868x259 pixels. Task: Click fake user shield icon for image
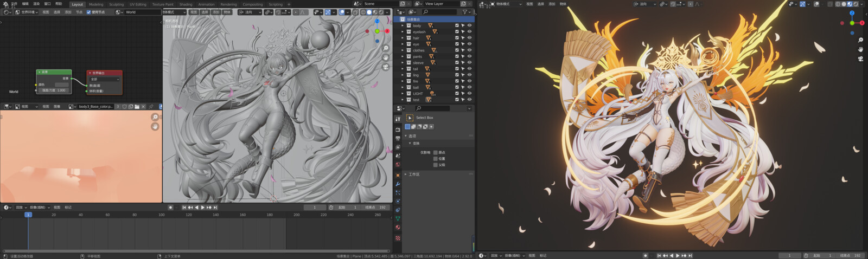click(x=124, y=107)
